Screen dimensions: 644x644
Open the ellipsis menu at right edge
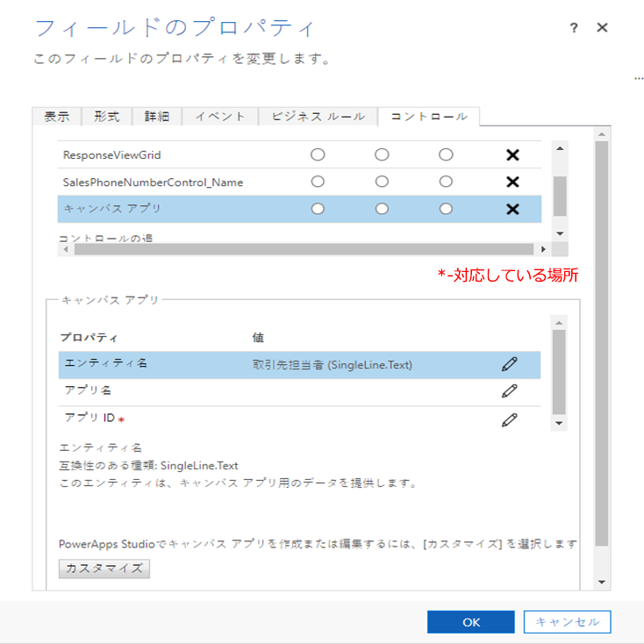(639, 78)
